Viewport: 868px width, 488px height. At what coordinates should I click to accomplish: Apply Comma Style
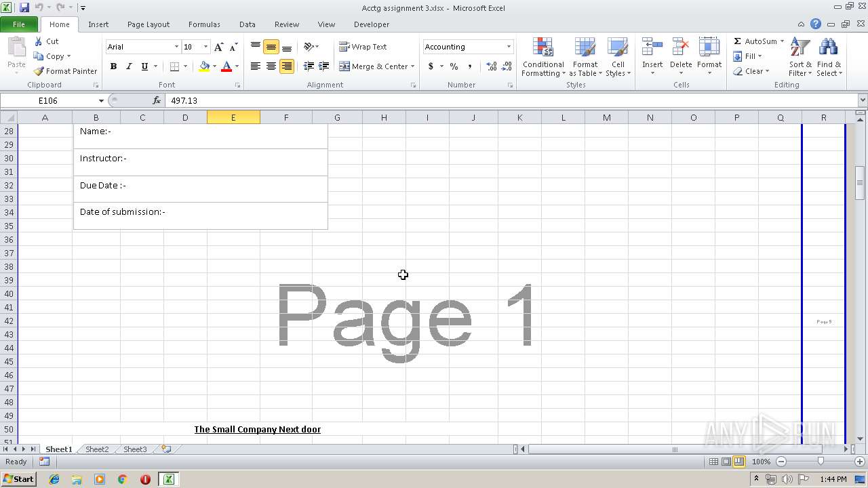coord(469,66)
